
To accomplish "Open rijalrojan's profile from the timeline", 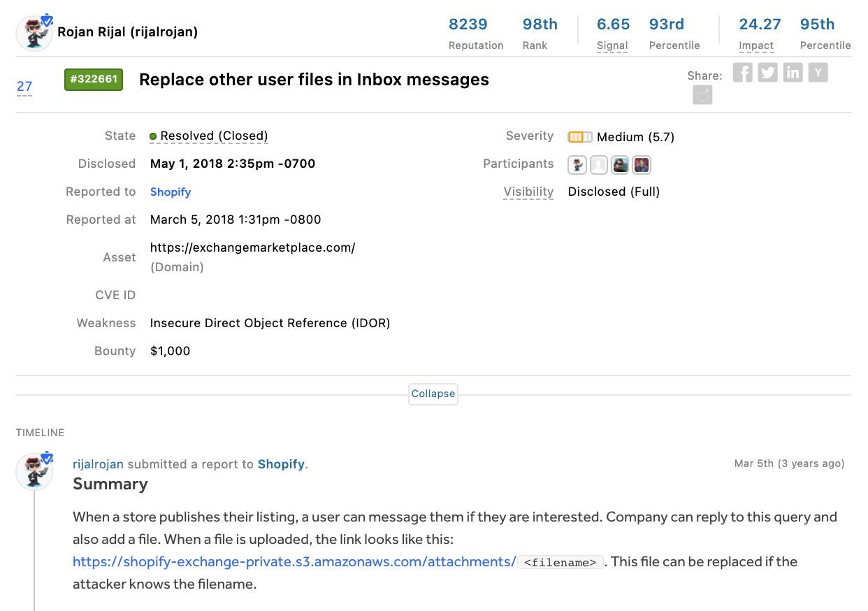I will coord(99,464).
